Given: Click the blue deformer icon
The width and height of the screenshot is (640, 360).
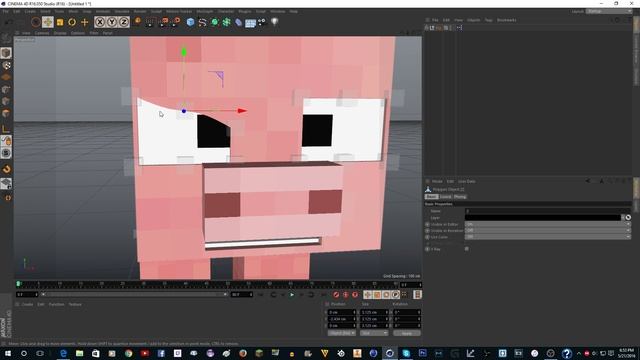Looking at the screenshot, I should pyautogui.click(x=239, y=22).
